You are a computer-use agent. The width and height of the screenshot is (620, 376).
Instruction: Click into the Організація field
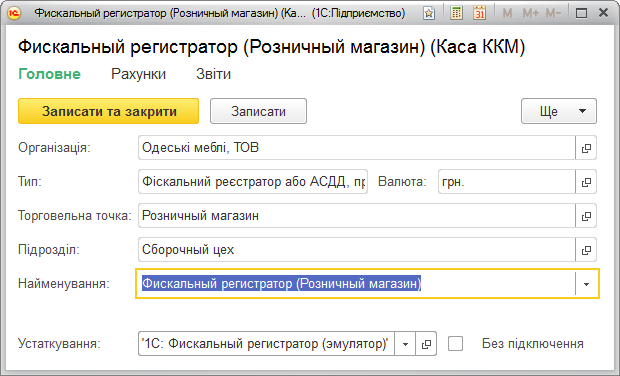pyautogui.click(x=357, y=148)
